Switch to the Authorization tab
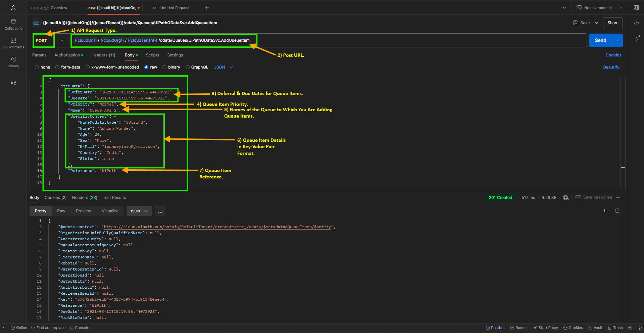Image resolution: width=644 pixels, height=333 pixels. pos(68,55)
